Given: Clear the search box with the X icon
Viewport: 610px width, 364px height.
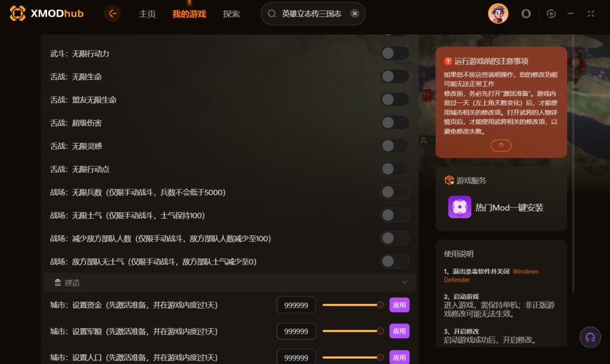Looking at the screenshot, I should point(354,14).
